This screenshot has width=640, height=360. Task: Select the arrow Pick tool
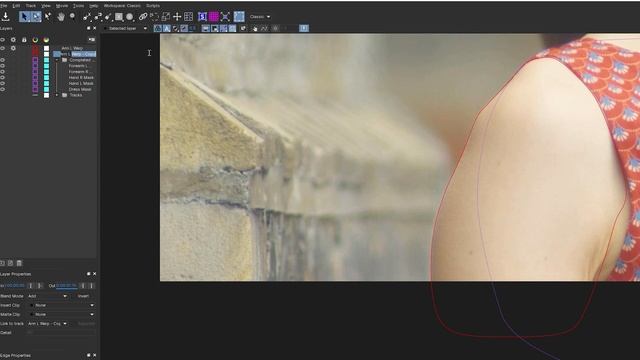24,17
